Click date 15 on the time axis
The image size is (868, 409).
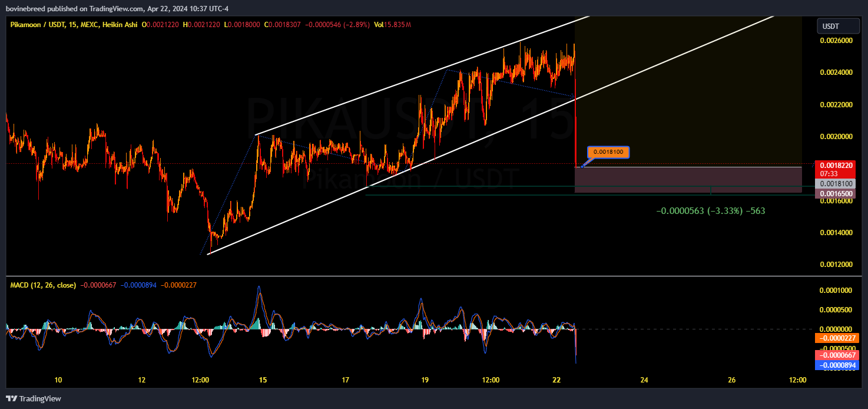[x=263, y=380]
